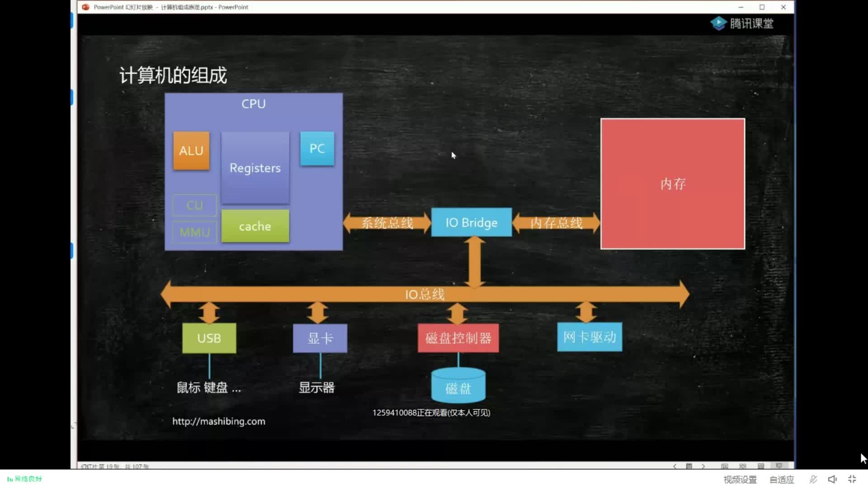This screenshot has width=868, height=488.
Task: Click the 腾讯课堂 logo
Action: (742, 23)
